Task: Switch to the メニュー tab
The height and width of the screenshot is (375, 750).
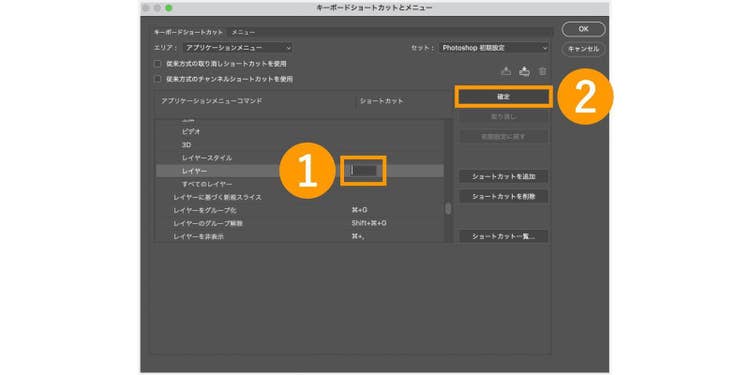Action: tap(243, 32)
